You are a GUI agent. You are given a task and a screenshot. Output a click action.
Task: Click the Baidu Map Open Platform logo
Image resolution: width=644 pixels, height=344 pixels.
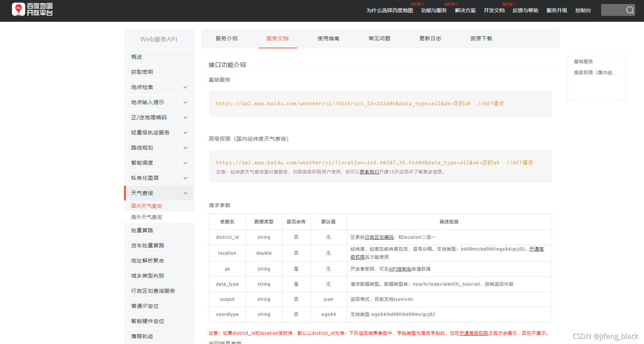click(x=32, y=10)
